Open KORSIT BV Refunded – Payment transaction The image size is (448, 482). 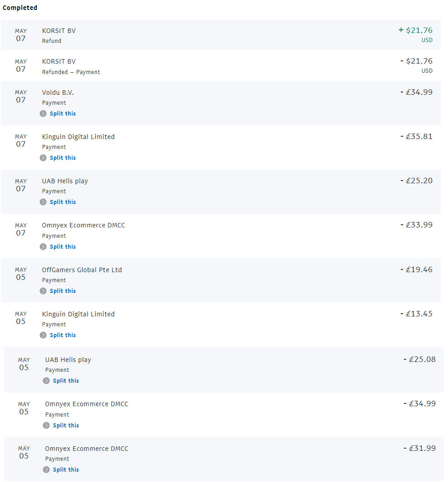tap(221, 65)
